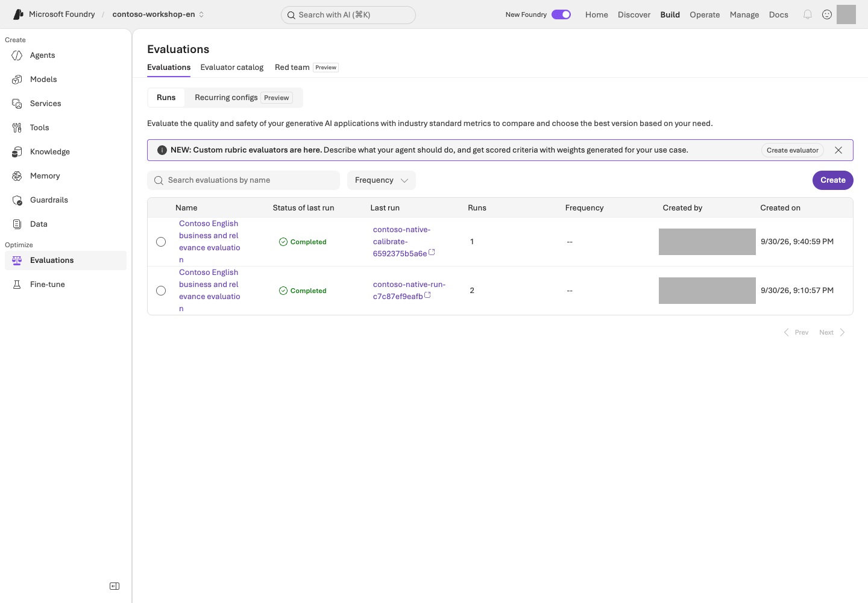Image resolution: width=868 pixels, height=603 pixels.
Task: Select the Runs tab
Action: point(166,98)
